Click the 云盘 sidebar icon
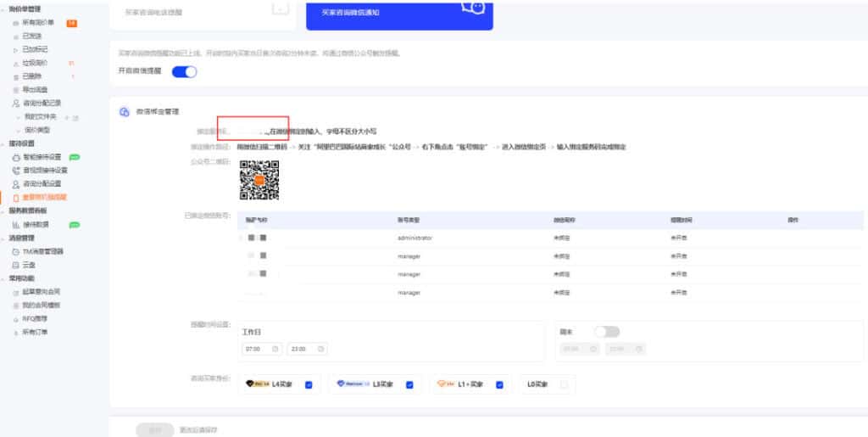The image size is (868, 437). click(15, 265)
